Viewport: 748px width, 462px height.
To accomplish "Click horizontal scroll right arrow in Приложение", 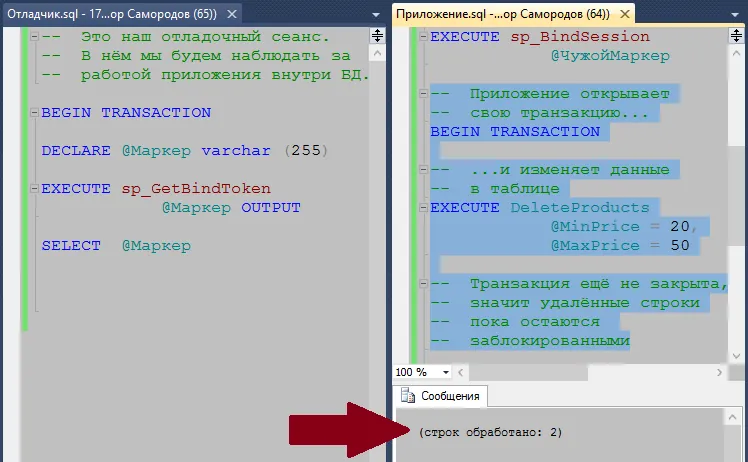I will click(x=719, y=372).
